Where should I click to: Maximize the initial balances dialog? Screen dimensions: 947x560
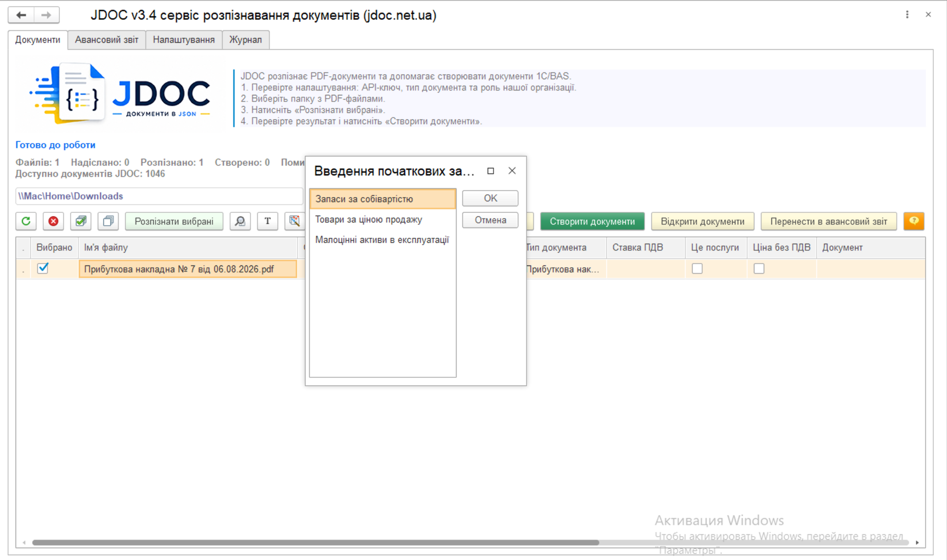[x=491, y=171]
